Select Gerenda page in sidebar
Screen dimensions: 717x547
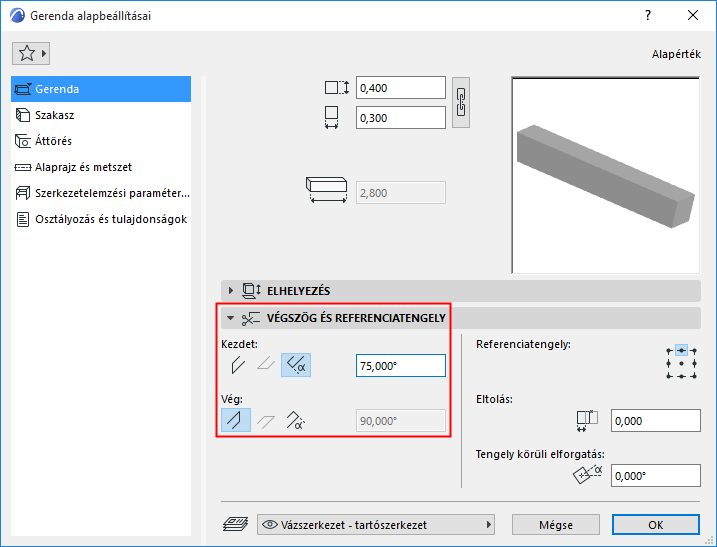click(x=101, y=89)
